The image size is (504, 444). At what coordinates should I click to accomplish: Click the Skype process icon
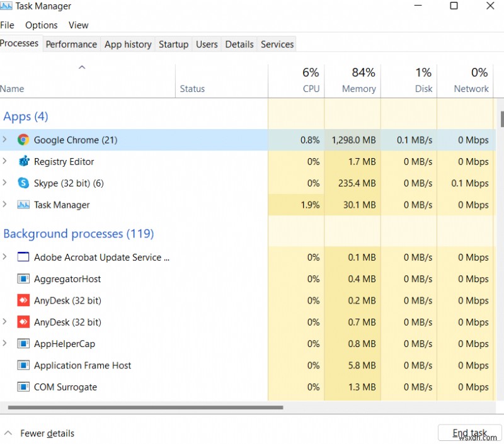pyautogui.click(x=23, y=183)
